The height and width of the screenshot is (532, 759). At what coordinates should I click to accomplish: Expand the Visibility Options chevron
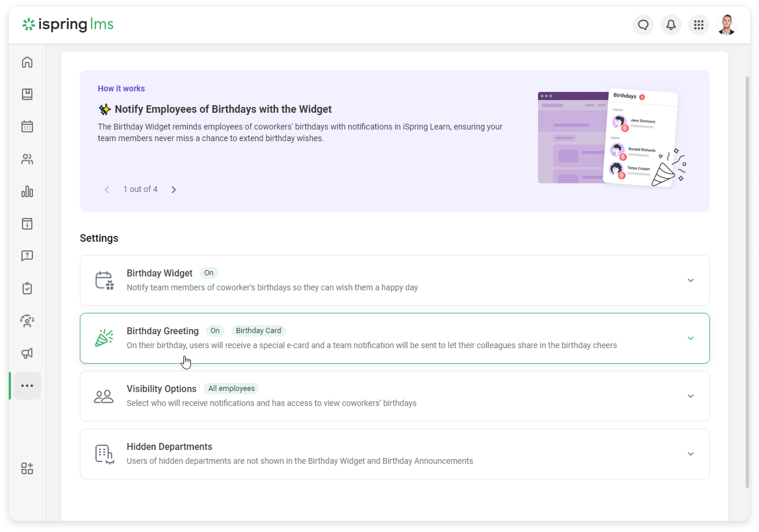690,396
